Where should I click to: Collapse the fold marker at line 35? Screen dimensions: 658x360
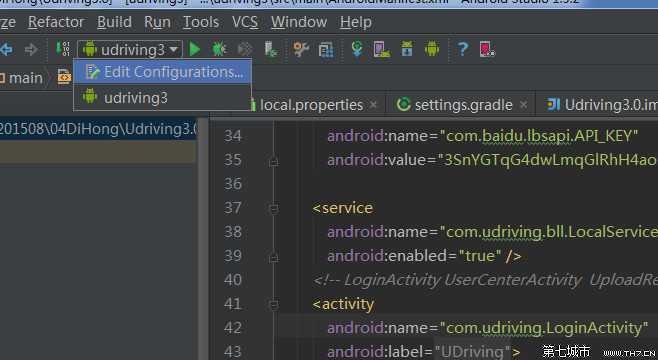point(274,162)
